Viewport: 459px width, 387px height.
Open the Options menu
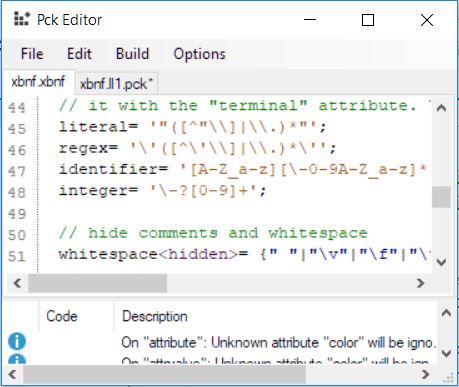tap(199, 54)
